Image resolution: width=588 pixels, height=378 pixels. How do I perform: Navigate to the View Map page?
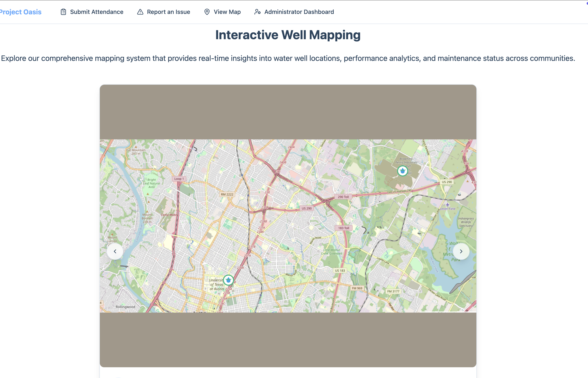(227, 12)
